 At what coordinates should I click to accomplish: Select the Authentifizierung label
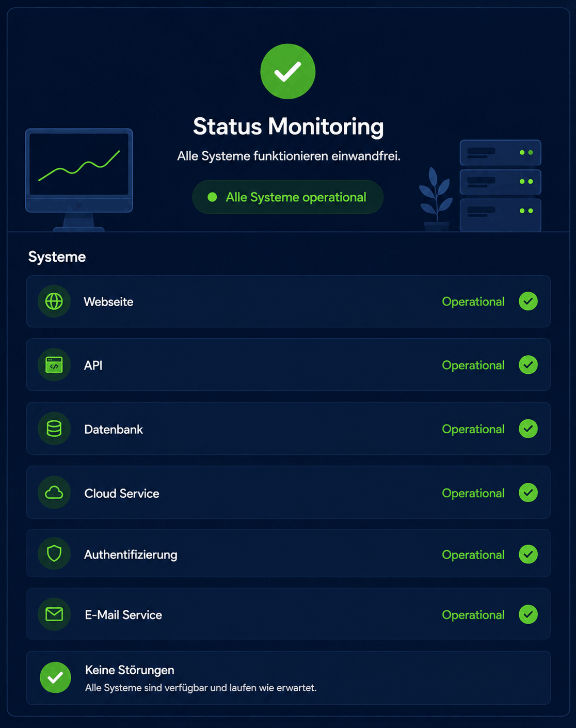131,555
